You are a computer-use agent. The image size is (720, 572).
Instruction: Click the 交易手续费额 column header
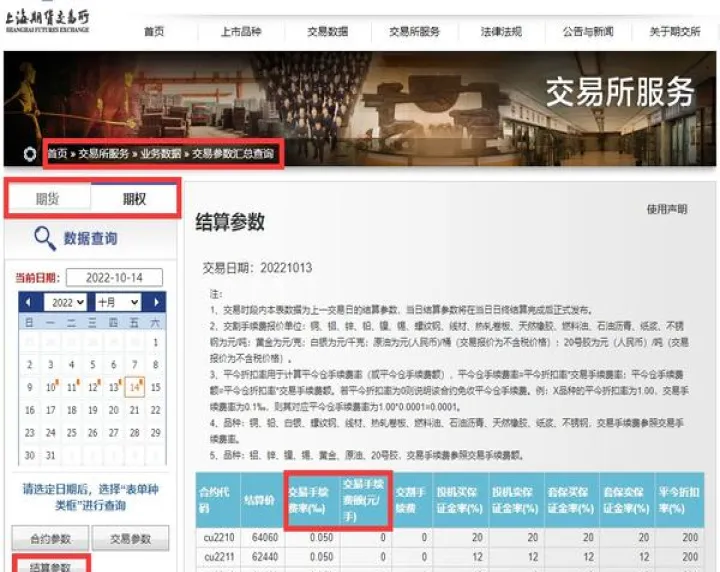point(364,500)
